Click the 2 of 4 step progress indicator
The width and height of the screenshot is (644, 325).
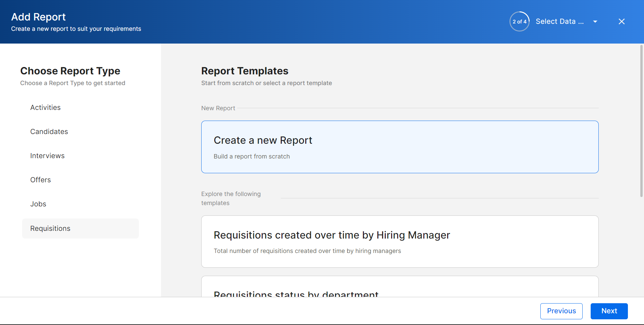(519, 21)
